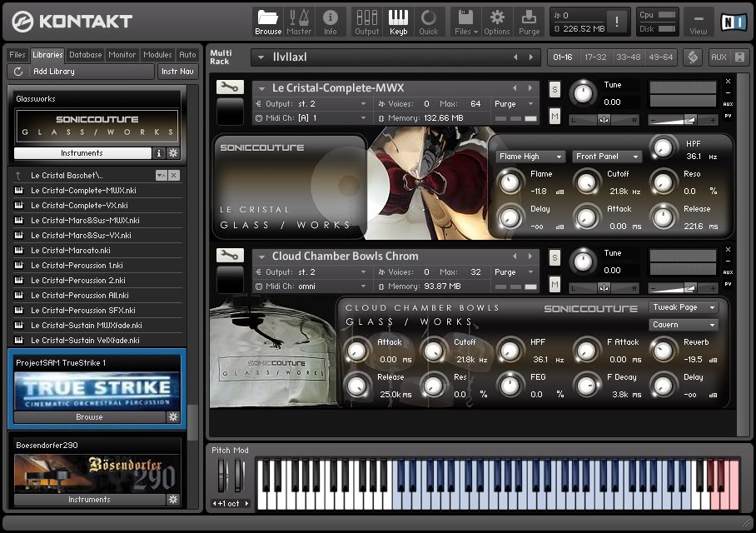Click the Add Library button
756x533 pixels.
[x=92, y=72]
